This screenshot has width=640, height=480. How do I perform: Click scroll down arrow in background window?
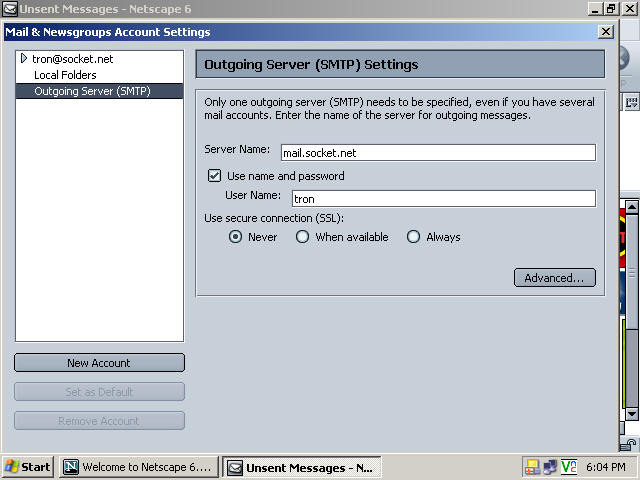pyautogui.click(x=632, y=414)
